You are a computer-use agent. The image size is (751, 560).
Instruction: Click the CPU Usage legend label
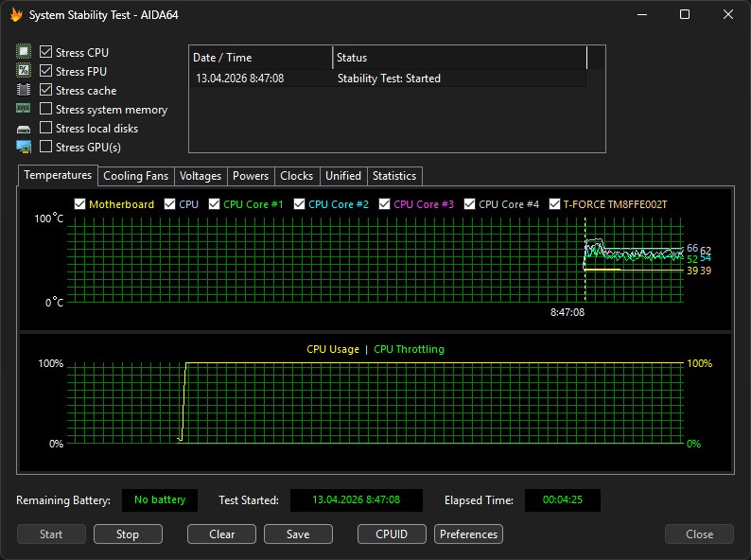333,349
